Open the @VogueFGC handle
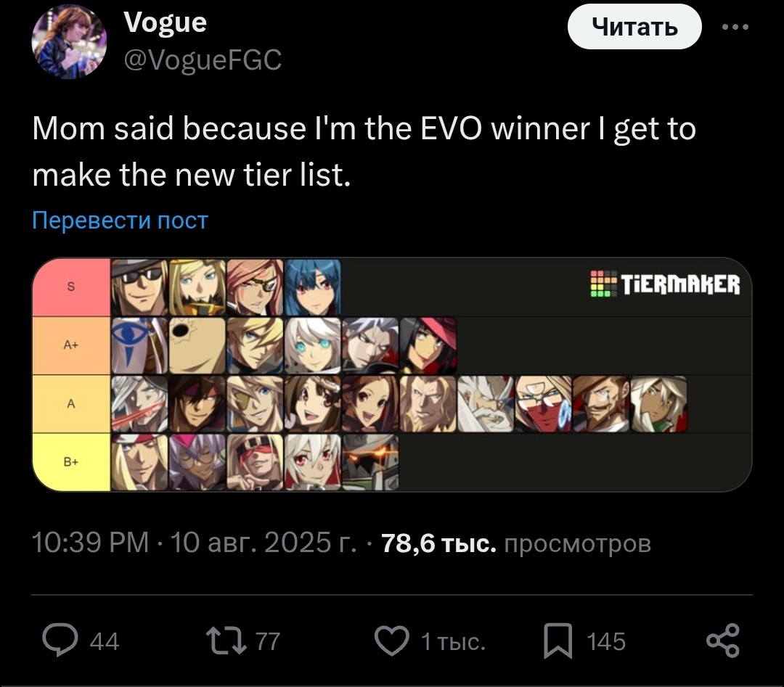The height and width of the screenshot is (687, 784). [203, 59]
